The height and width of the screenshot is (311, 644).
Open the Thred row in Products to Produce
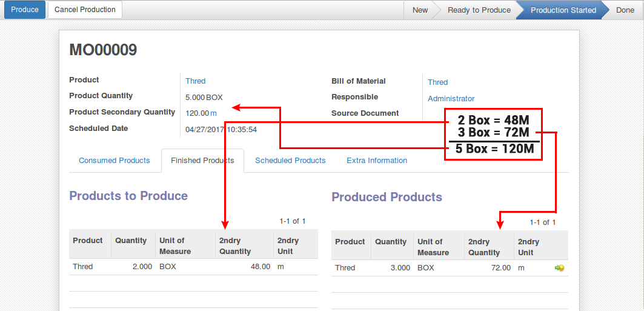[83, 267]
